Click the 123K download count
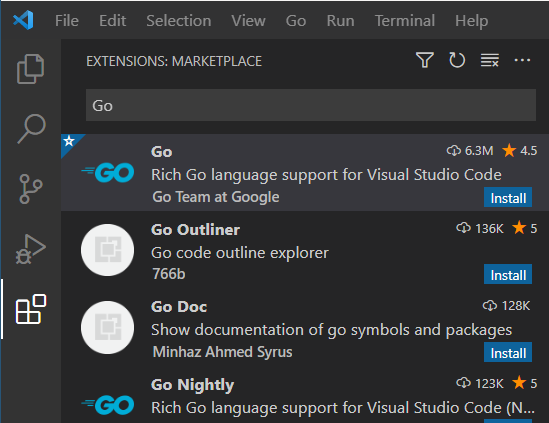Viewport: 549px width, 423px height. (489, 383)
